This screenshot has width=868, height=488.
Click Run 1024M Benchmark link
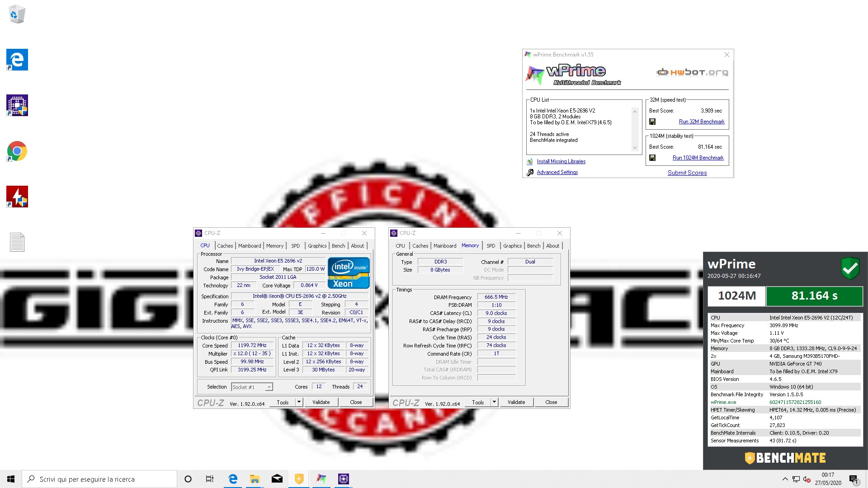point(698,158)
